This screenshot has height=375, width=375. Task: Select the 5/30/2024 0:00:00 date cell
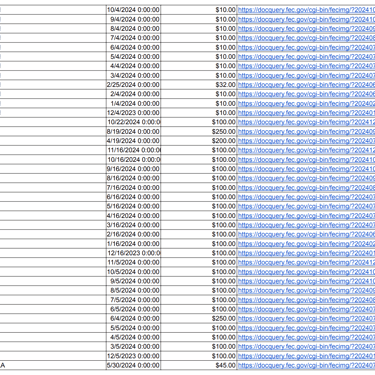click(x=133, y=365)
